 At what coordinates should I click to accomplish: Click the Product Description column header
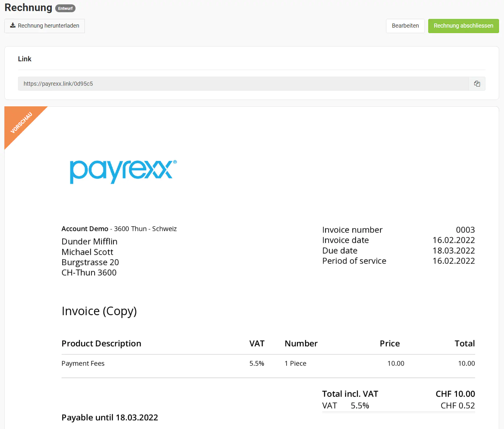(101, 344)
